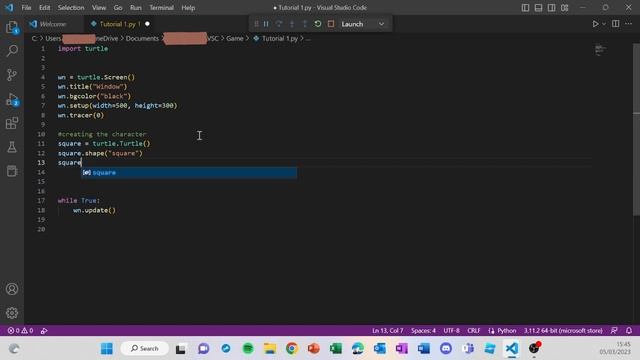Open the Launch configuration dropdown
640x360 pixels.
click(363, 24)
